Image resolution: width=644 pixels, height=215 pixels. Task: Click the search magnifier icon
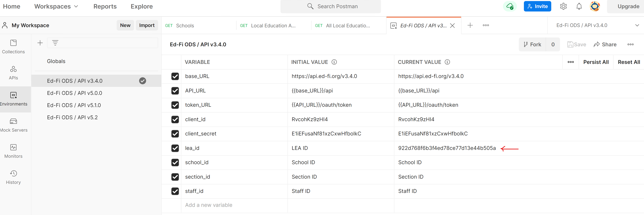click(x=310, y=6)
